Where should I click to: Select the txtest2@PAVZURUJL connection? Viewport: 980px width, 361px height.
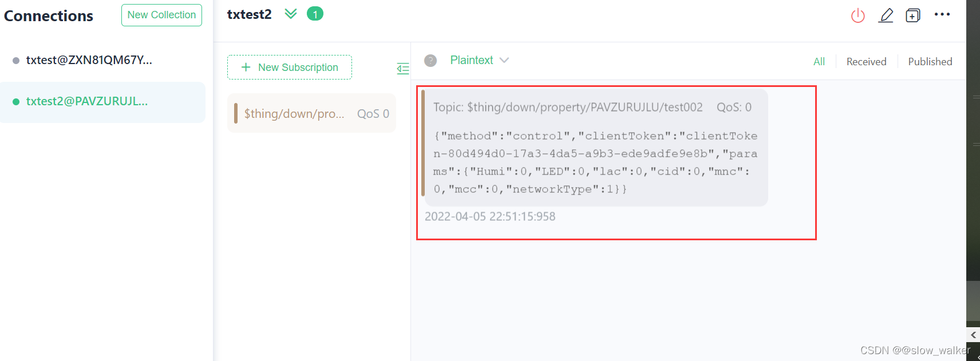click(103, 102)
